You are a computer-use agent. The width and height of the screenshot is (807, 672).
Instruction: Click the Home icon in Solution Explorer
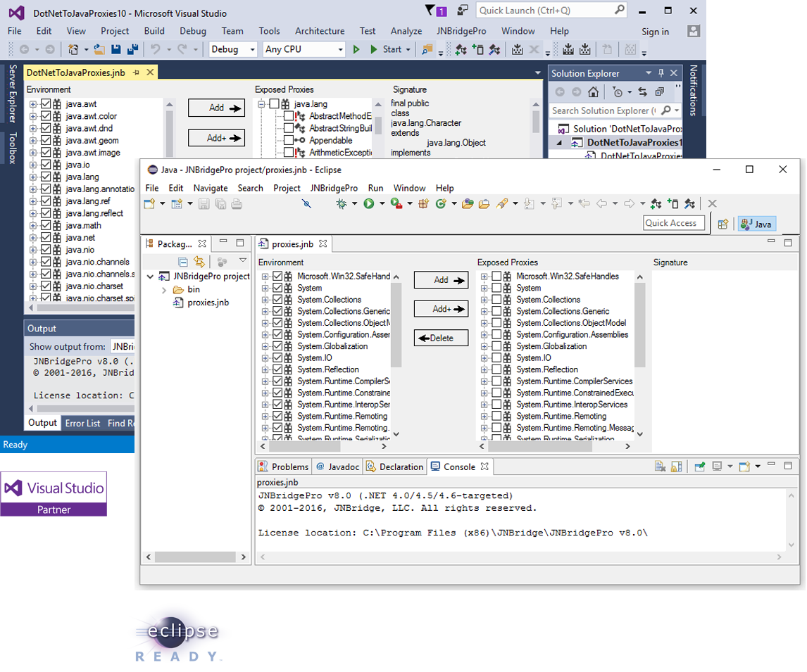pyautogui.click(x=594, y=92)
